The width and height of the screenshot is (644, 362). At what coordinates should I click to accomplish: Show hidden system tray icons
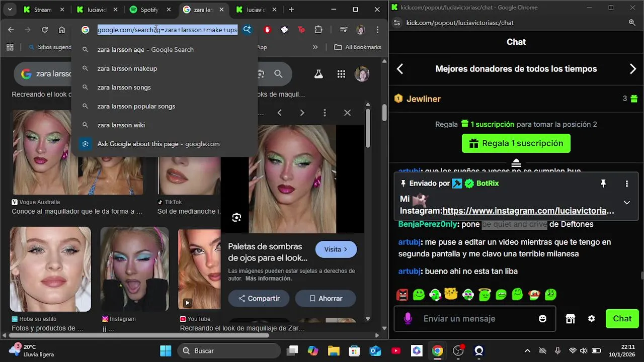tap(527, 351)
